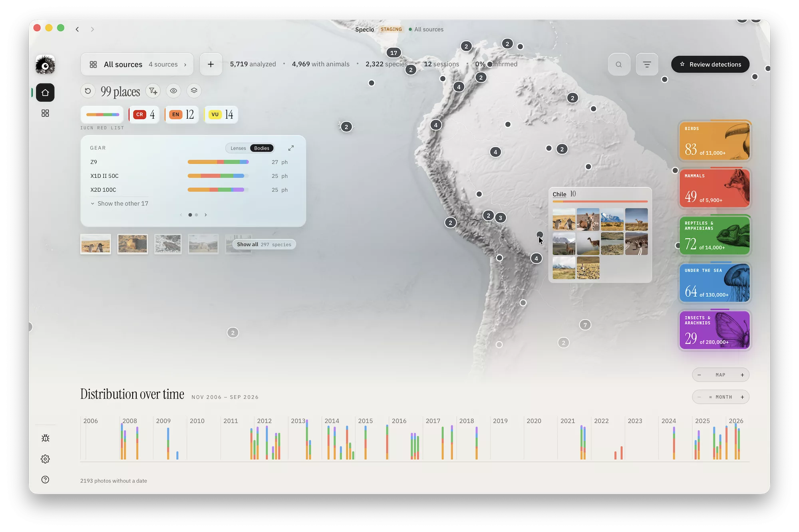This screenshot has height=532, width=799.
Task: Open the Mammals category card
Action: [714, 188]
